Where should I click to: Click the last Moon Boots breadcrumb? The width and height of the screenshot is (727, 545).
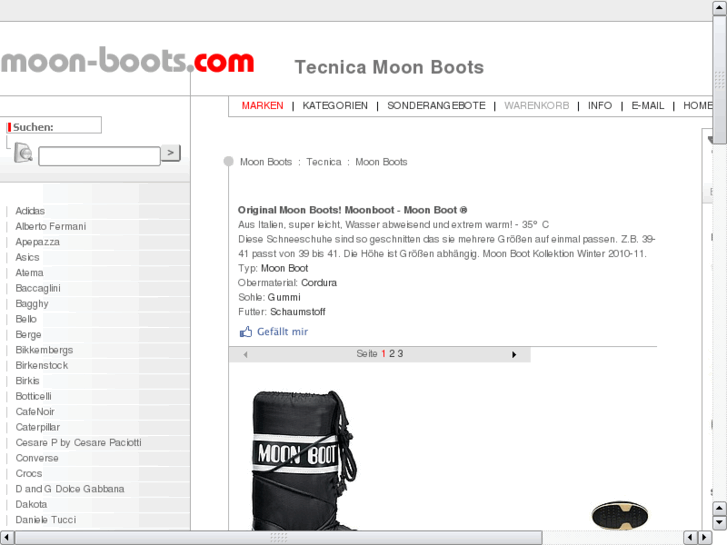click(381, 162)
